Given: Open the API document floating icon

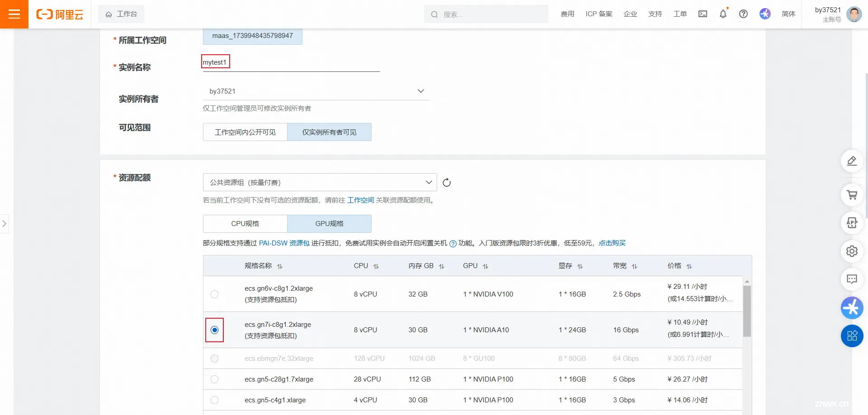Looking at the screenshot, I should 852,223.
